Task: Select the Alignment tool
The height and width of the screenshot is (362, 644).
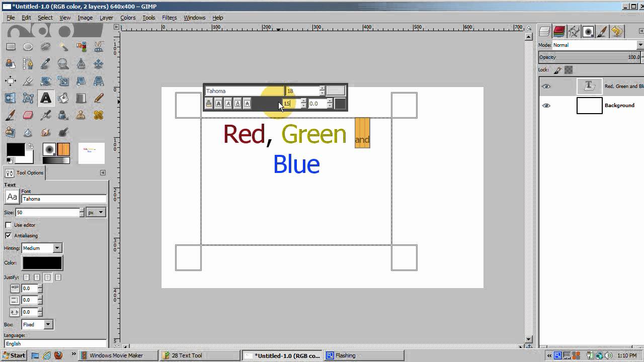Action: point(11,81)
